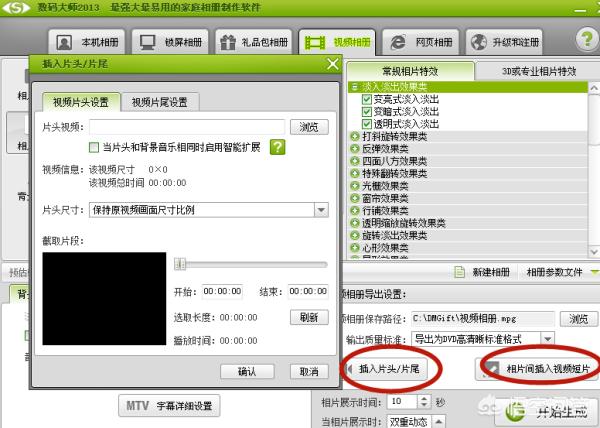Click 确认 to confirm the dialog

tap(247, 371)
